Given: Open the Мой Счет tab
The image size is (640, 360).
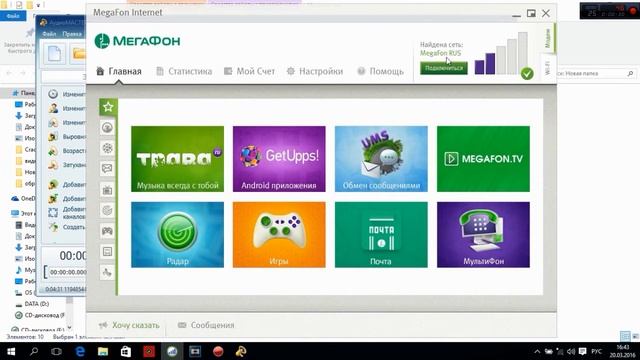Looking at the screenshot, I should (249, 71).
